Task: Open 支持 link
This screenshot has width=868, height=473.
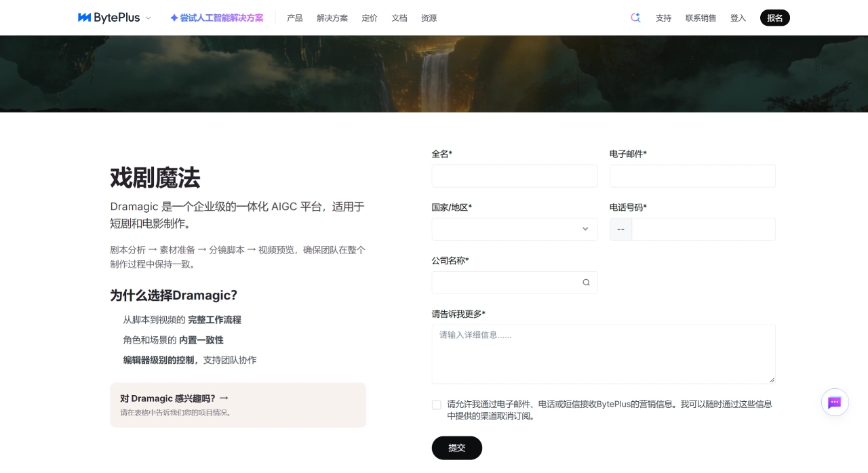Action: 663,18
